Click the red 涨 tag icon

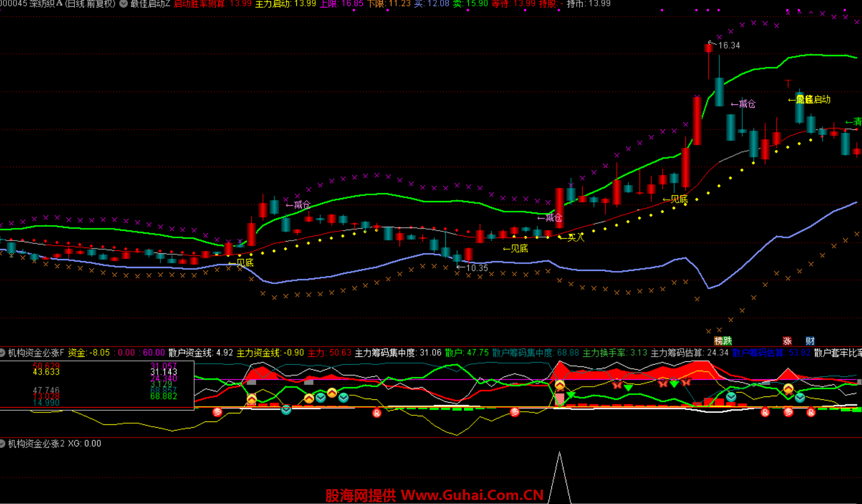click(x=787, y=341)
